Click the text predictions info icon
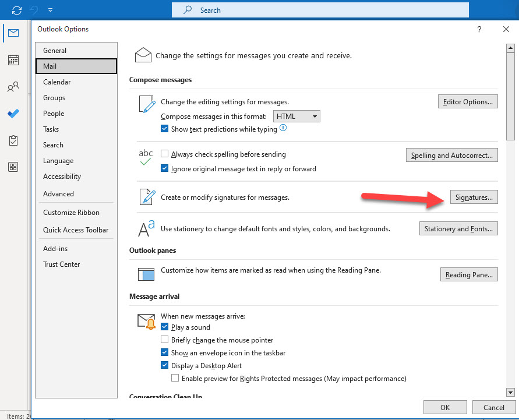Image resolution: width=519 pixels, height=420 pixels. point(283,128)
